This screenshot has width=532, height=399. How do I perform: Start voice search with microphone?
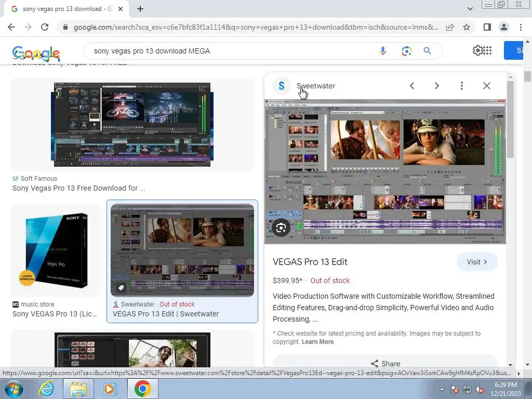click(x=383, y=51)
